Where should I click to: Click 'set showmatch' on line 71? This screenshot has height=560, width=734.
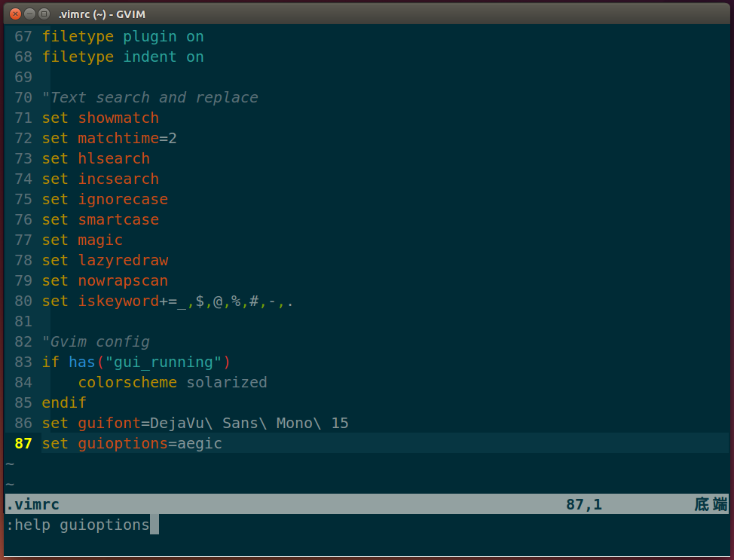pyautogui.click(x=100, y=118)
